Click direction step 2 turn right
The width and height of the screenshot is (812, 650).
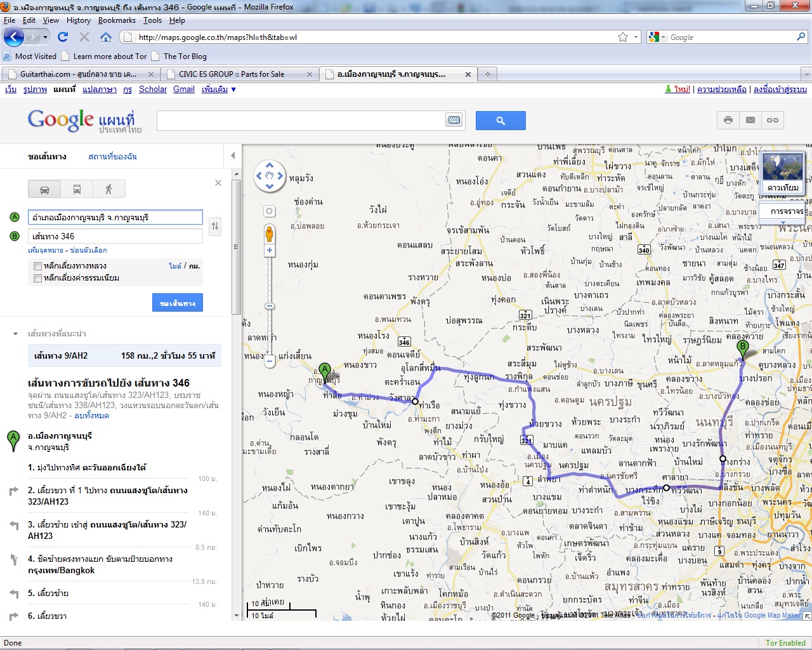tap(108, 496)
